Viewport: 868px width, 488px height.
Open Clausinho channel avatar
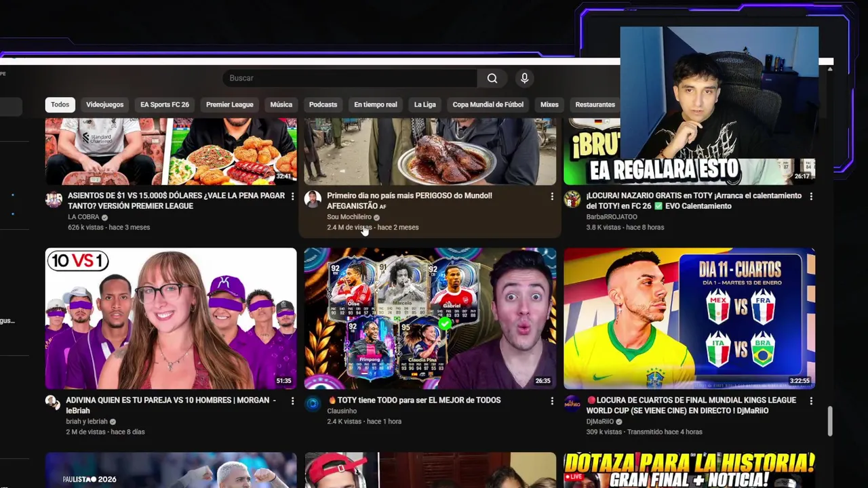point(313,403)
